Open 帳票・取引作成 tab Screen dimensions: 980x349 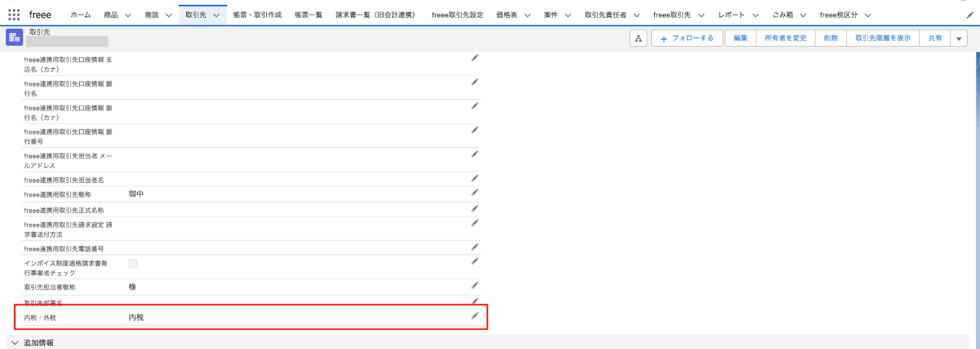257,15
